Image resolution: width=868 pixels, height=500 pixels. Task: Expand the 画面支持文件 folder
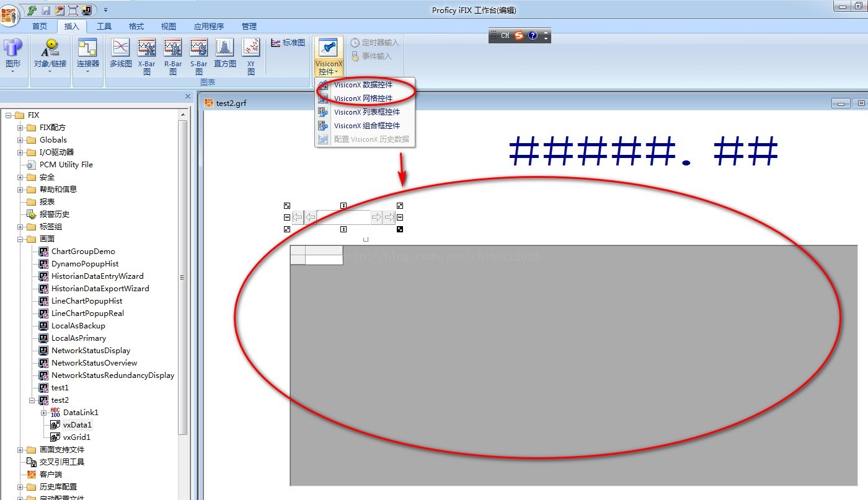[20, 450]
